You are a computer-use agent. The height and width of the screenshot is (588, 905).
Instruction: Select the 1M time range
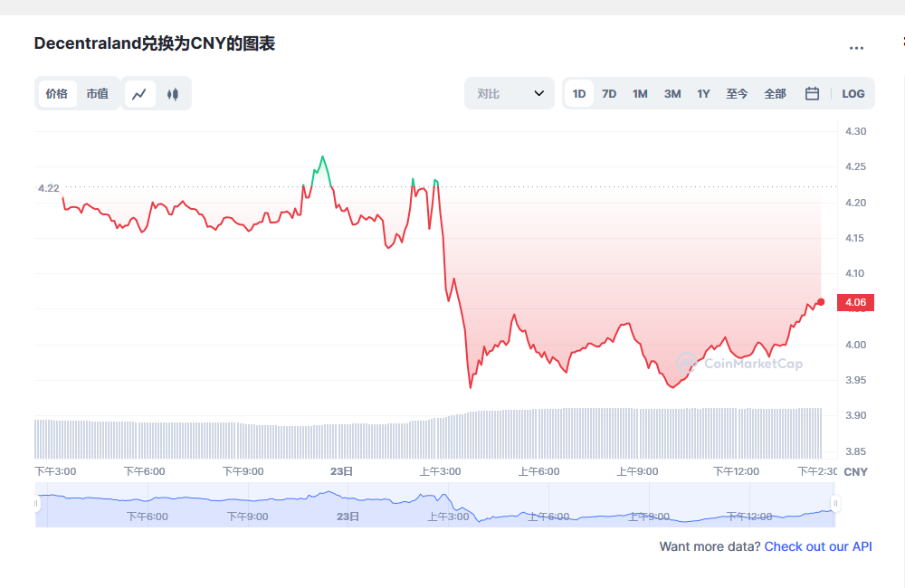[x=640, y=93]
